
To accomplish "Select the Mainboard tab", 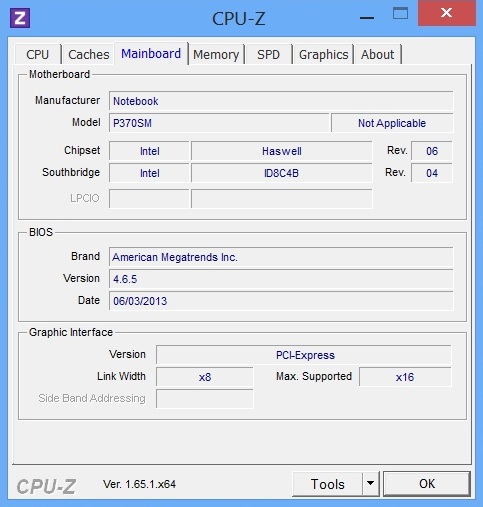I will tap(151, 53).
